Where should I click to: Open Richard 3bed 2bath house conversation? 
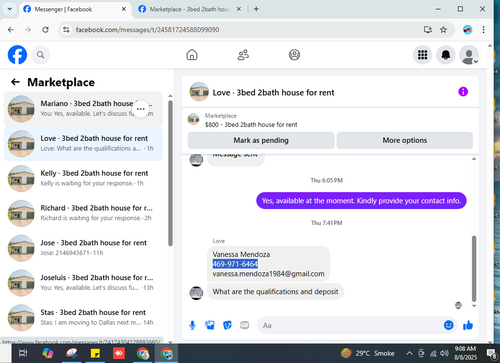(83, 213)
